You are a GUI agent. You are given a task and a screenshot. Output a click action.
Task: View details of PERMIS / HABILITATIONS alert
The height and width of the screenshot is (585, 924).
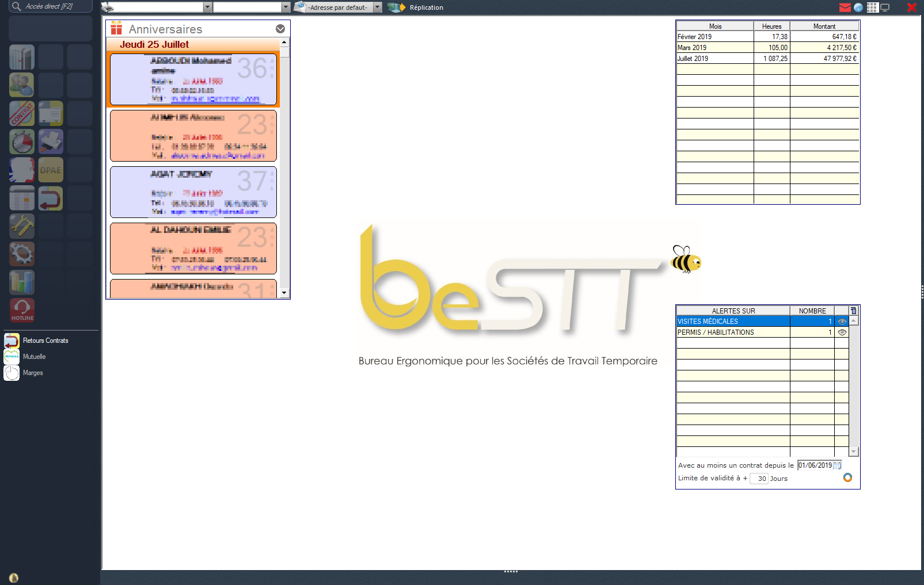842,332
